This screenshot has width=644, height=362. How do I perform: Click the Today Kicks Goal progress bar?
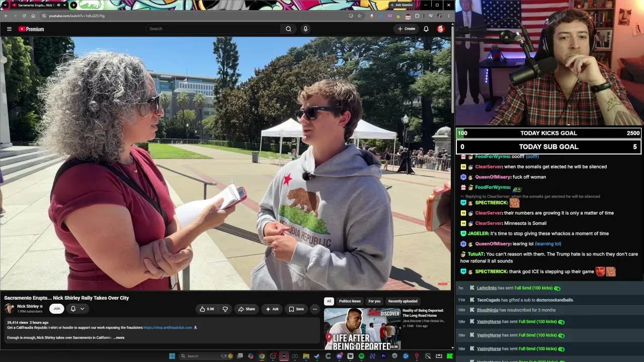pos(549,133)
